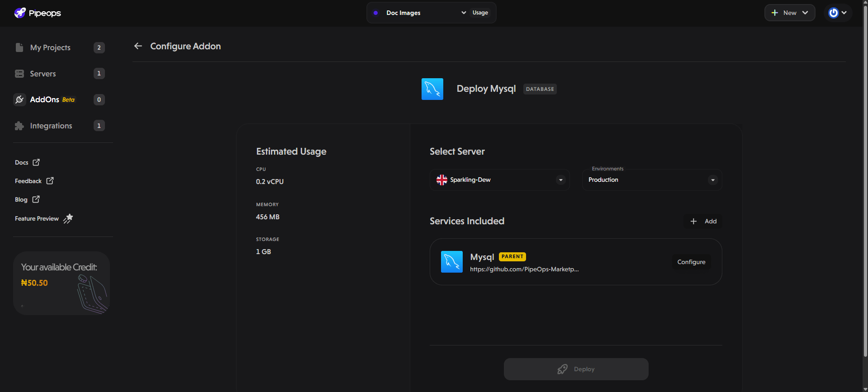Click the Feature Preview star icon

coord(68,218)
